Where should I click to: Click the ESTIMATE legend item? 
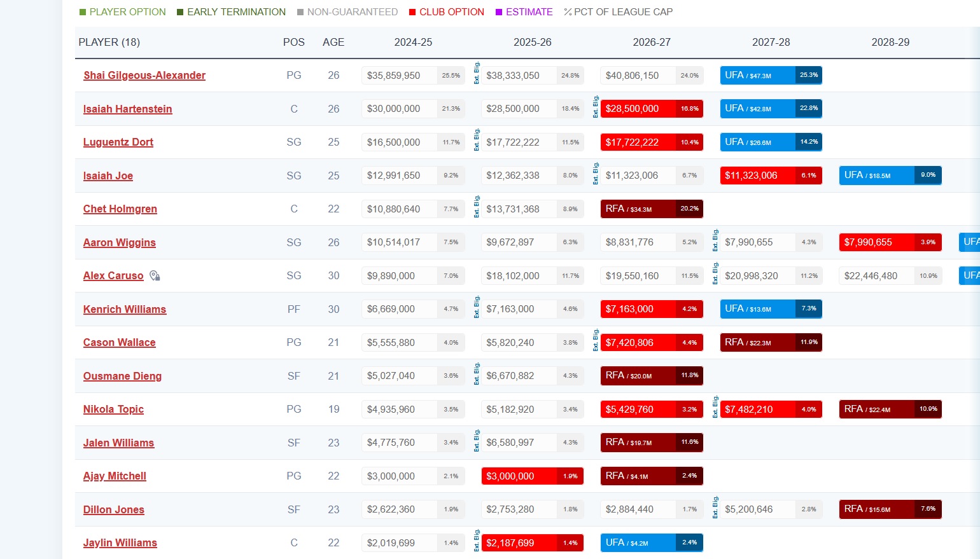tap(524, 12)
